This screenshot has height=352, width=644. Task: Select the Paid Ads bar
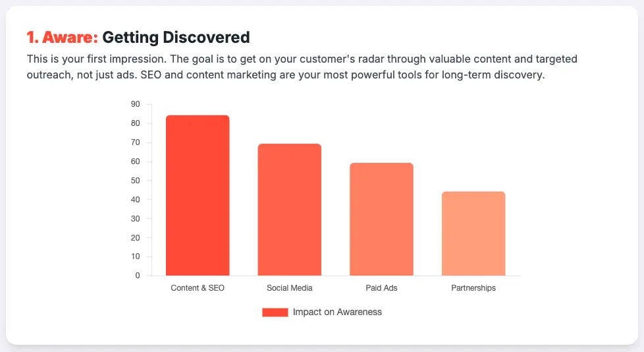coord(381,220)
